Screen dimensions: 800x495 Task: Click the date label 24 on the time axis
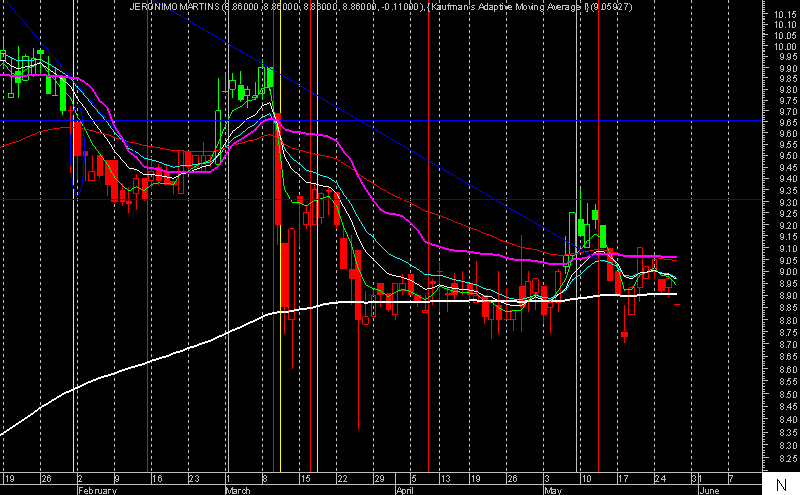(660, 479)
